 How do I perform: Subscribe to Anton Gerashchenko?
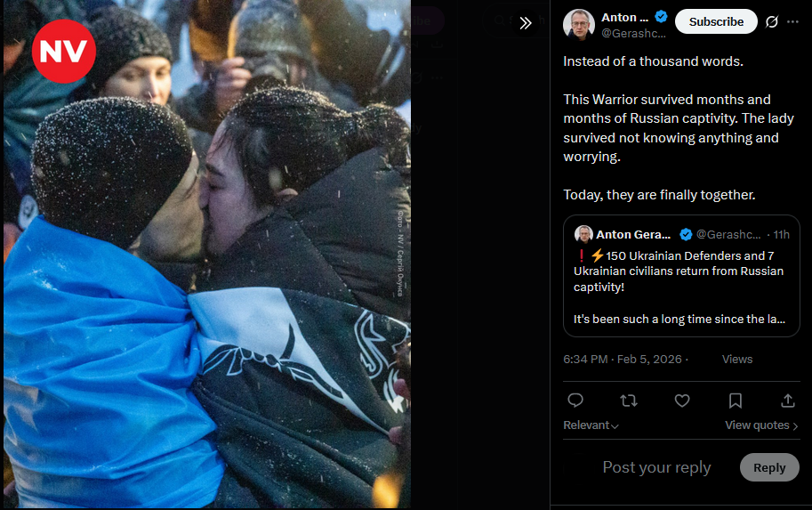716,21
